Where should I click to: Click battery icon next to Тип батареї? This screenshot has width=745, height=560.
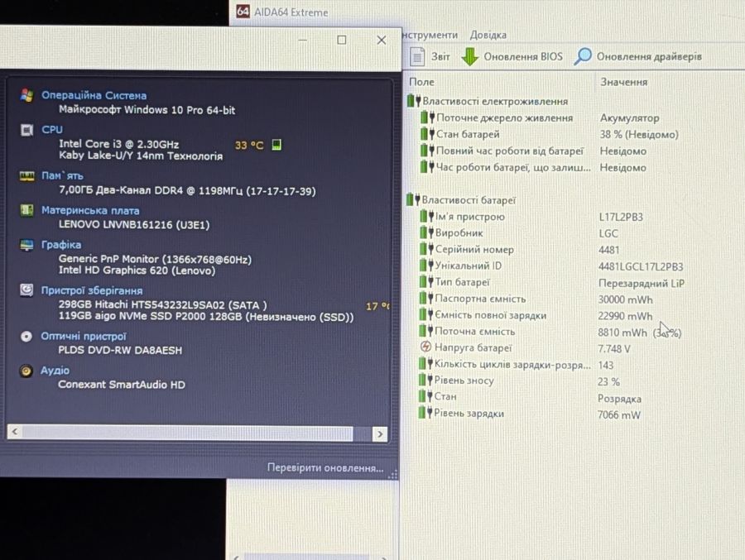click(x=426, y=282)
